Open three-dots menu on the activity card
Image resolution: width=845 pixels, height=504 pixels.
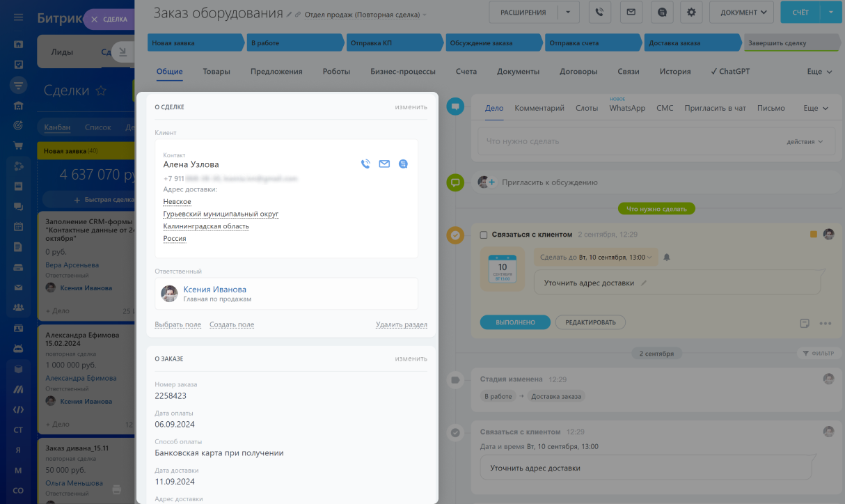pos(826,323)
